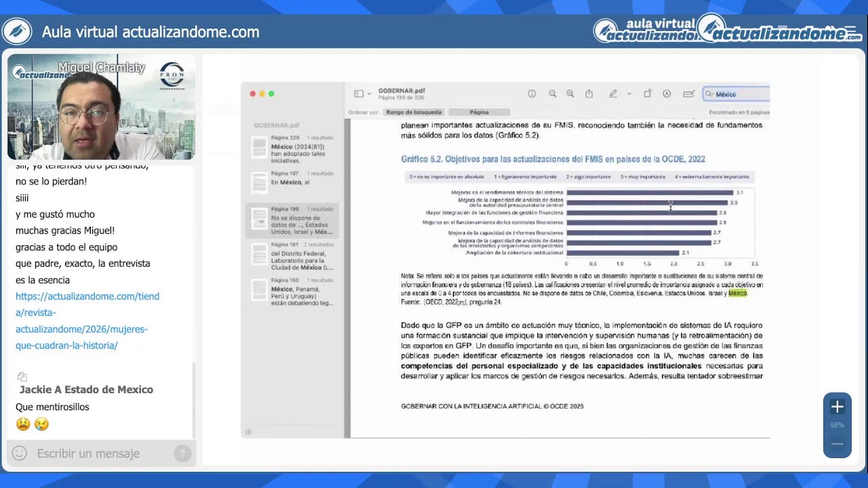868x488 pixels.
Task: Share the PDF with the share icon
Action: (x=589, y=94)
